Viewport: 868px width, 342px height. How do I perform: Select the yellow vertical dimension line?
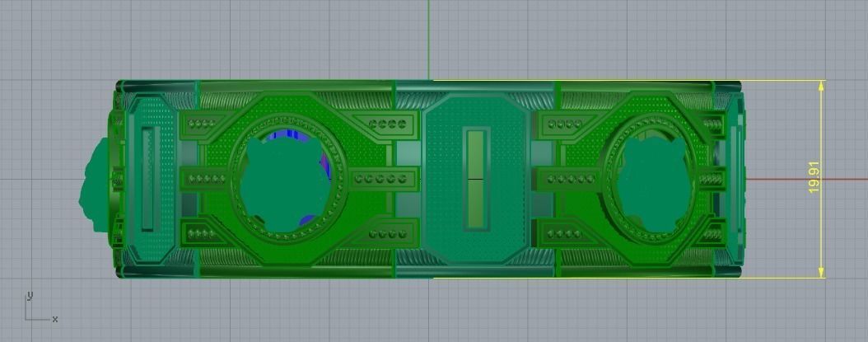(821, 179)
